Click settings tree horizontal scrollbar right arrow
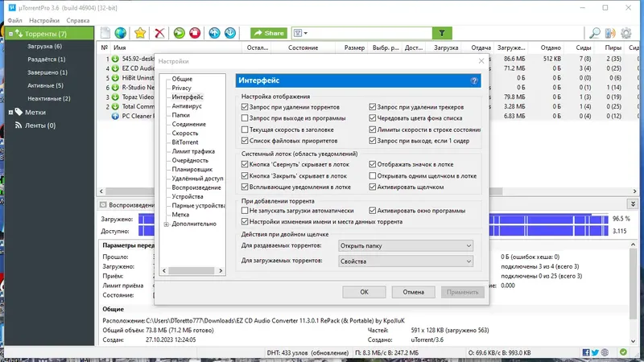The image size is (644, 362). click(x=221, y=270)
